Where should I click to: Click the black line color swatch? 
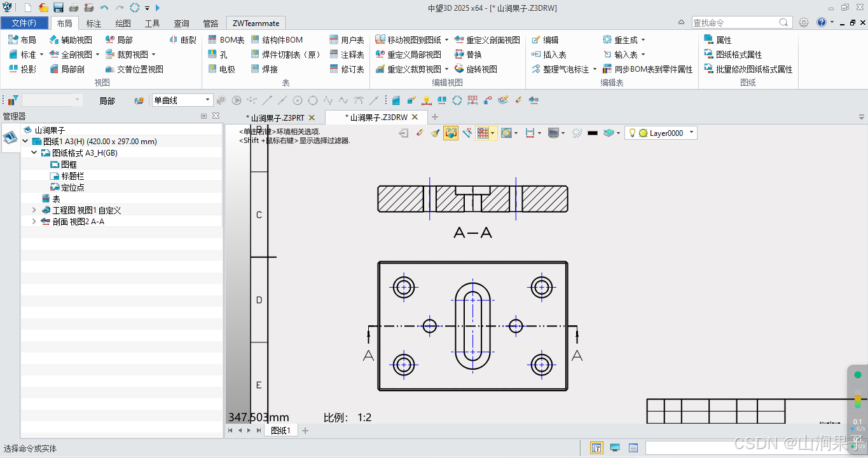click(x=593, y=133)
